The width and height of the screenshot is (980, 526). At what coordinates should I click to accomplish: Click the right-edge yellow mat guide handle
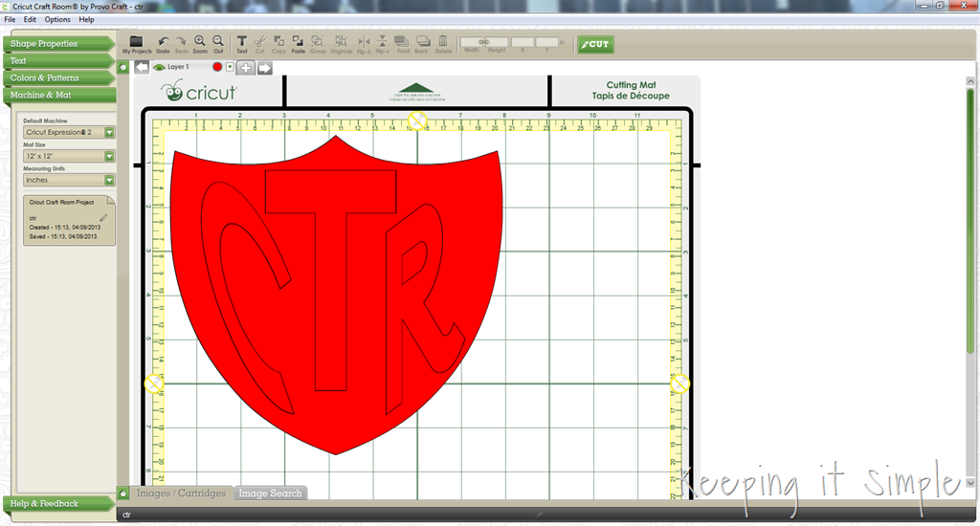pyautogui.click(x=680, y=384)
